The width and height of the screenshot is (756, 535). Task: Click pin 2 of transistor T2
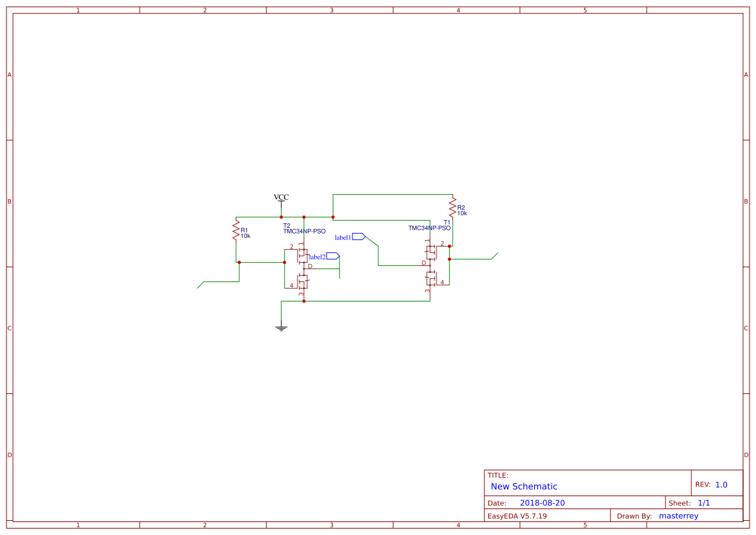tap(291, 247)
